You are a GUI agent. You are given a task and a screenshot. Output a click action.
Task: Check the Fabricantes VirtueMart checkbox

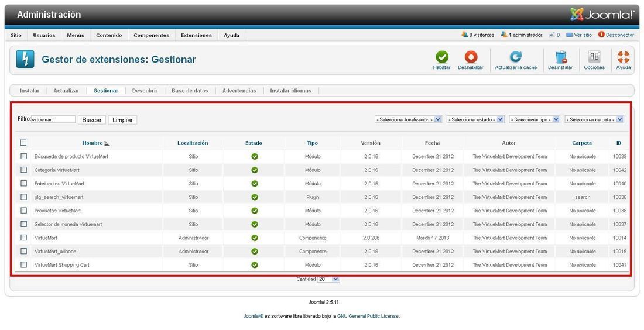coord(24,183)
